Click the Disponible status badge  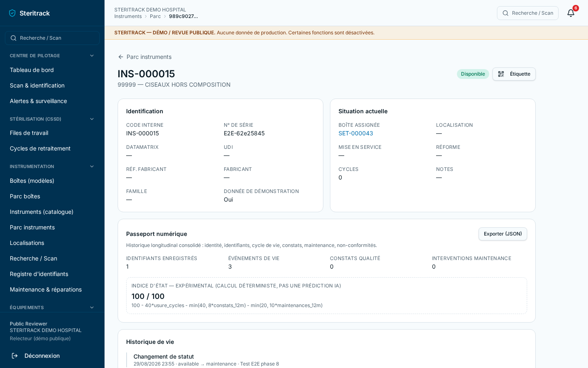[473, 74]
